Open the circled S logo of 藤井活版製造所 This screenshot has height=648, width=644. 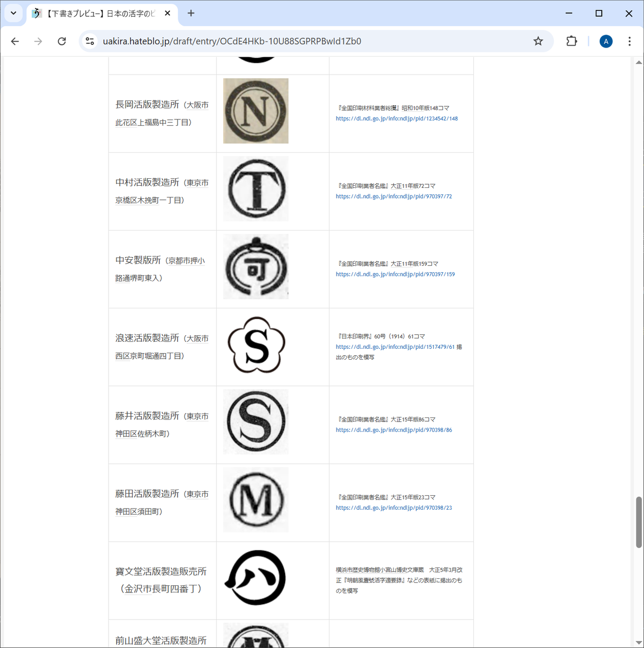pyautogui.click(x=256, y=422)
